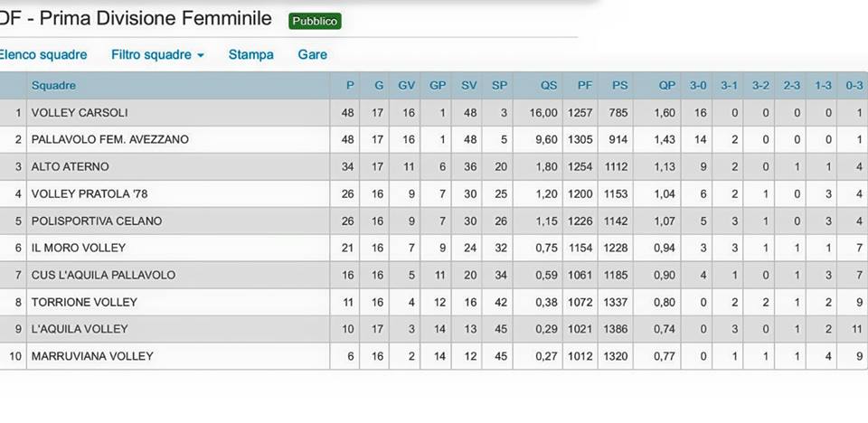Image resolution: width=868 pixels, height=423 pixels.
Task: Sort by the 2-3 column header
Action: tap(792, 86)
